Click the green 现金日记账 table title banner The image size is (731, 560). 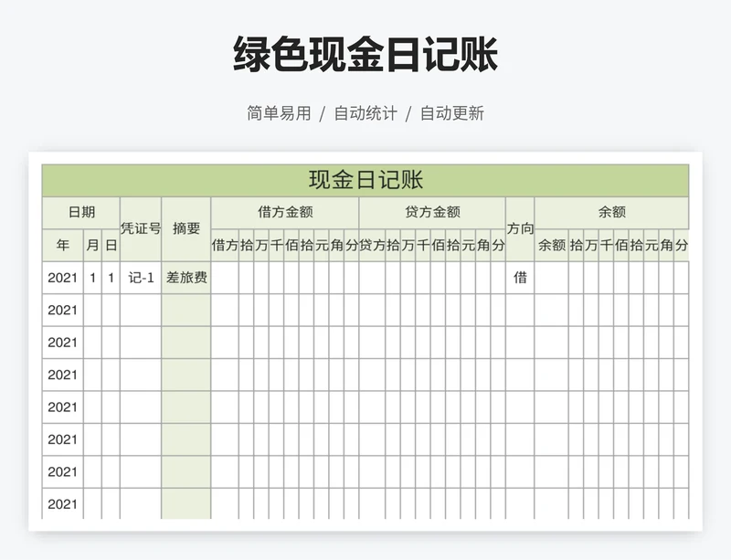(x=365, y=181)
